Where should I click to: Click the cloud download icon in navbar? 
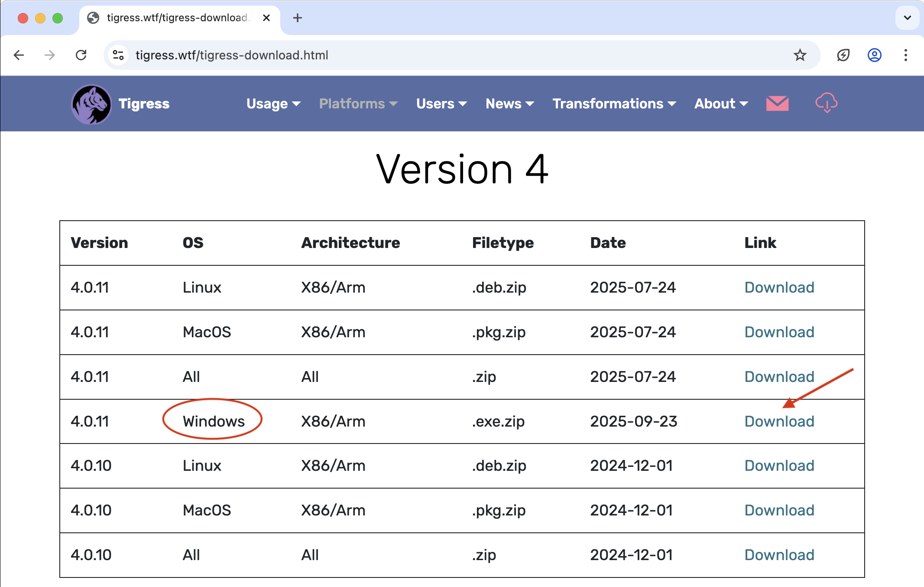(826, 103)
